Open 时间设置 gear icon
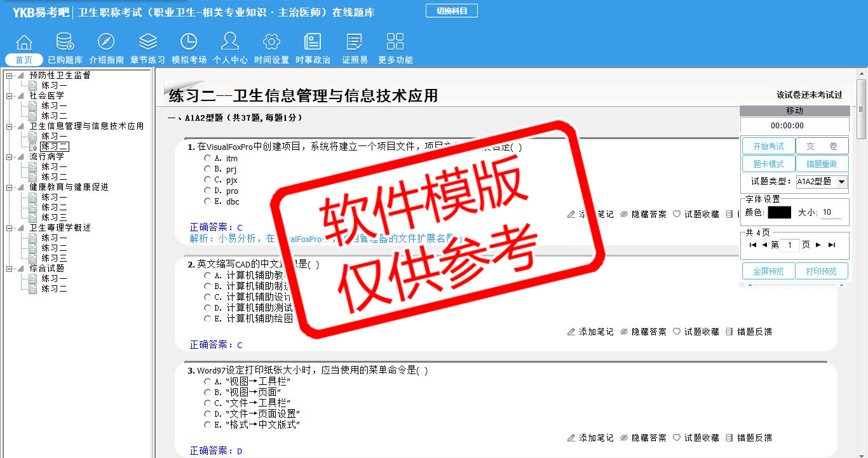 (271, 43)
